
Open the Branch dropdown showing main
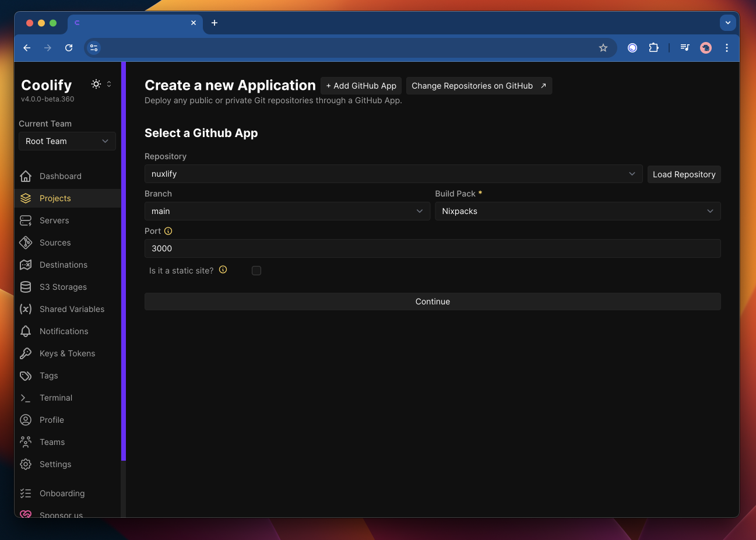tap(287, 211)
